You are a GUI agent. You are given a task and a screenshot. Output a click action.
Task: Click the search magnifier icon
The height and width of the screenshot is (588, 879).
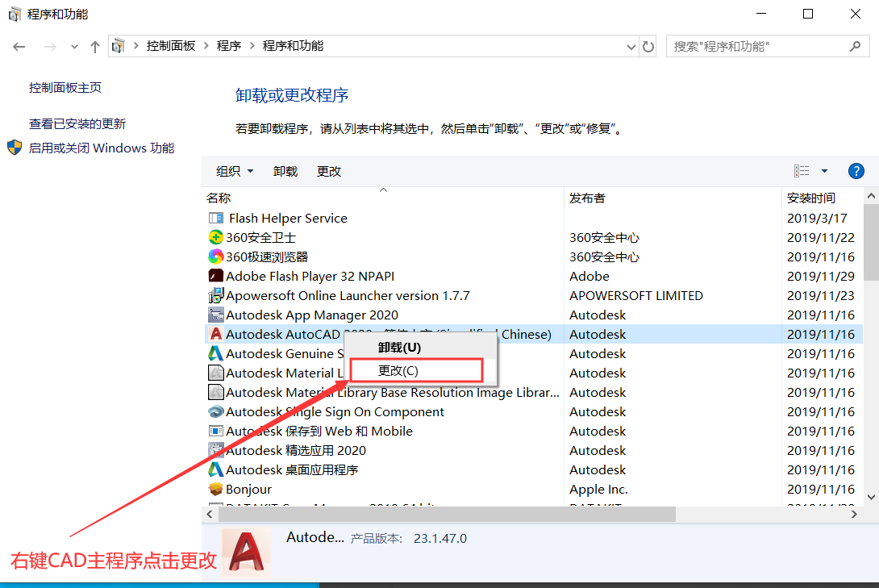855,47
